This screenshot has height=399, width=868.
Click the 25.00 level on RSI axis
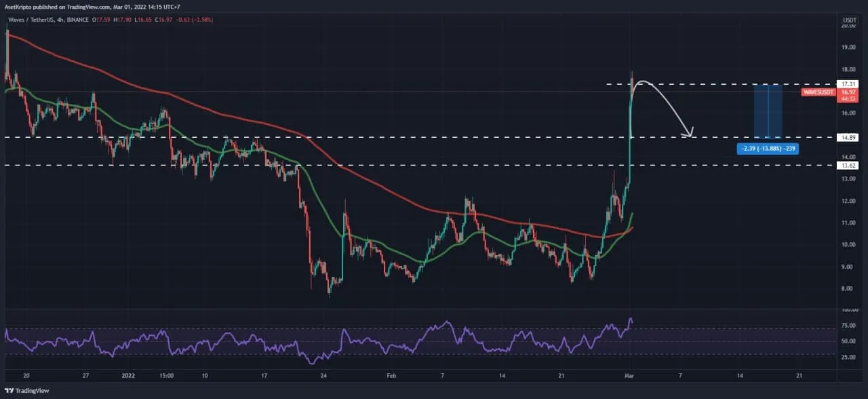coord(849,358)
